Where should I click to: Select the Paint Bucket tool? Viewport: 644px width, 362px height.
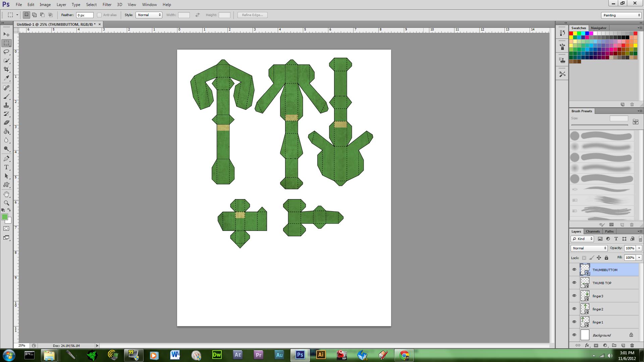click(x=6, y=131)
